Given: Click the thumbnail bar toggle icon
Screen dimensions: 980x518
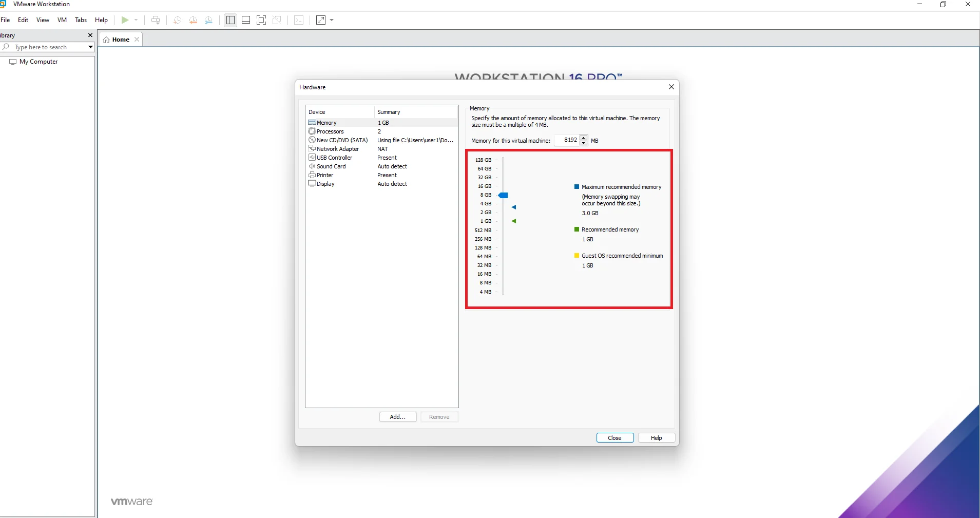Looking at the screenshot, I should [246, 20].
